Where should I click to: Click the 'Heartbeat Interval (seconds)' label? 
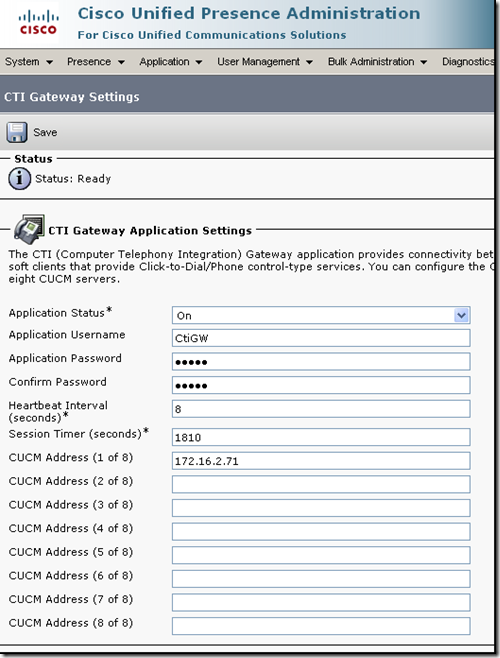coord(58,412)
